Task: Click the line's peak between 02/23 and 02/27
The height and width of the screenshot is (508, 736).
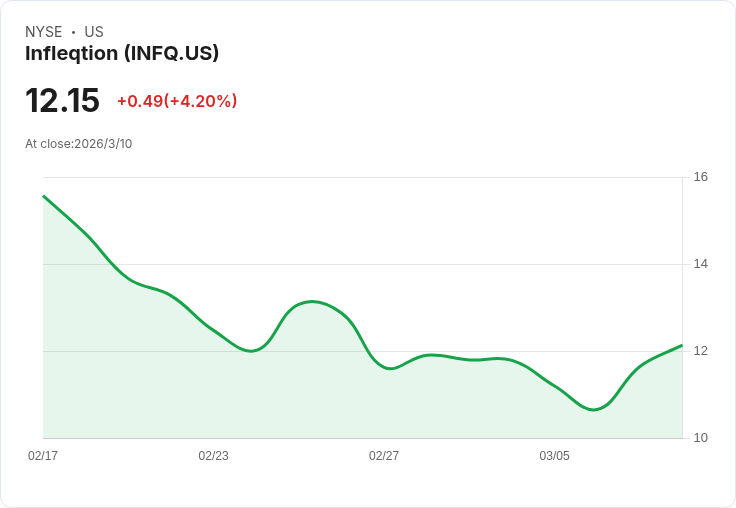Action: (x=312, y=301)
